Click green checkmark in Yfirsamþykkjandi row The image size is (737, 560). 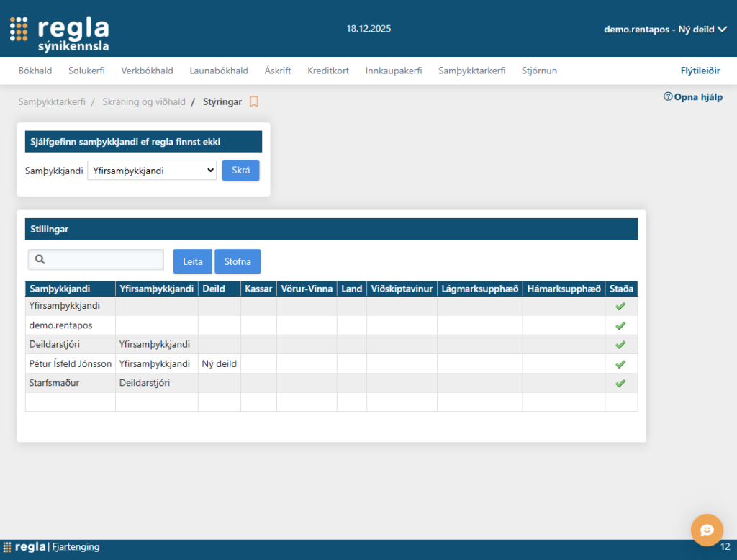pos(620,306)
